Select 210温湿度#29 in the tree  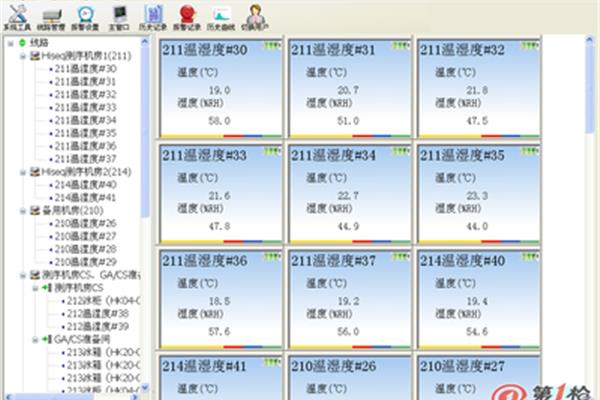[85, 262]
